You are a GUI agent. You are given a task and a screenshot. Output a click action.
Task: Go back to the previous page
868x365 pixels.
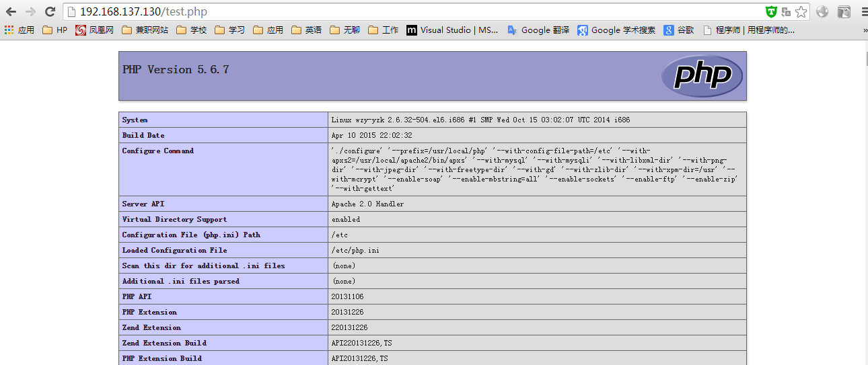tap(11, 11)
